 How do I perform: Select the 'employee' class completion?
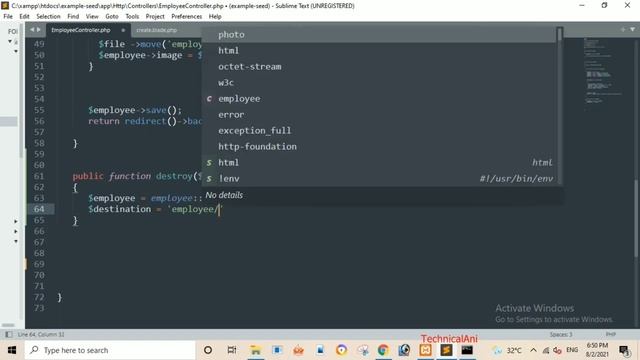pos(380,98)
